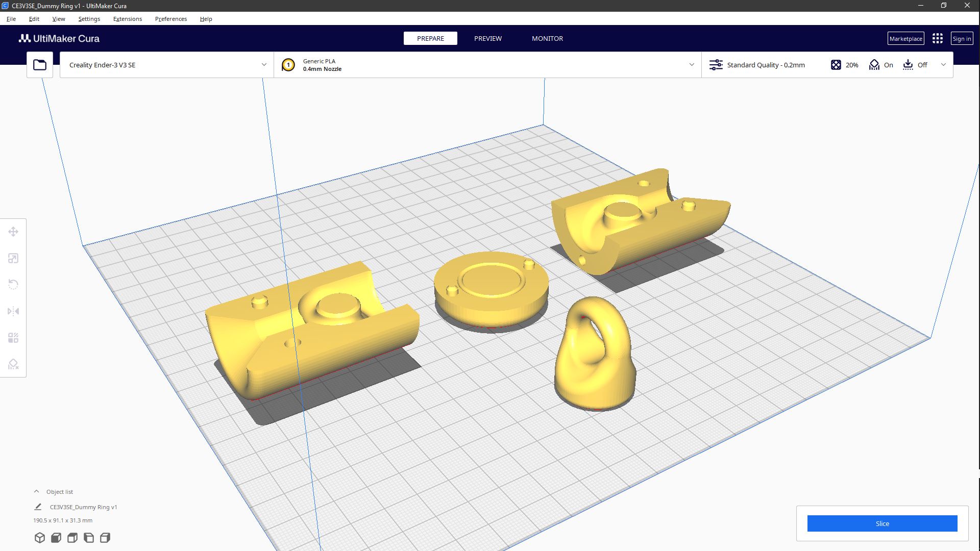Switch to top view cube icon
Image resolution: width=980 pixels, height=551 pixels.
72,538
